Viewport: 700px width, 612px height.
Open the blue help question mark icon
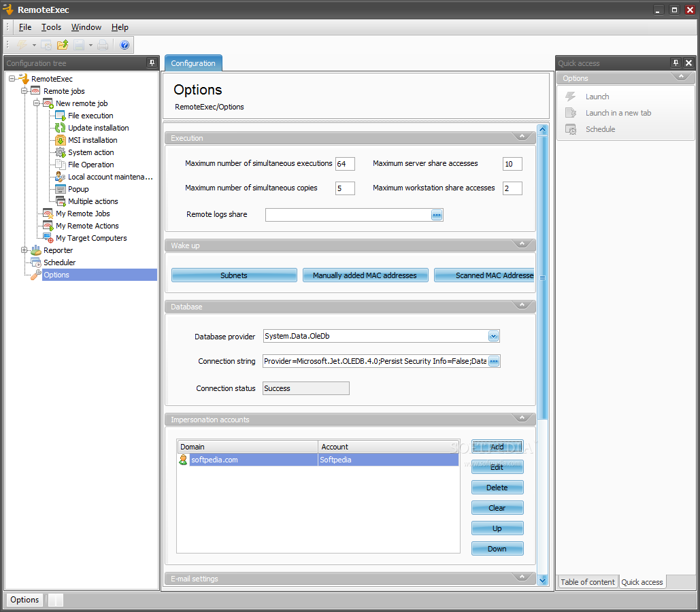[124, 45]
